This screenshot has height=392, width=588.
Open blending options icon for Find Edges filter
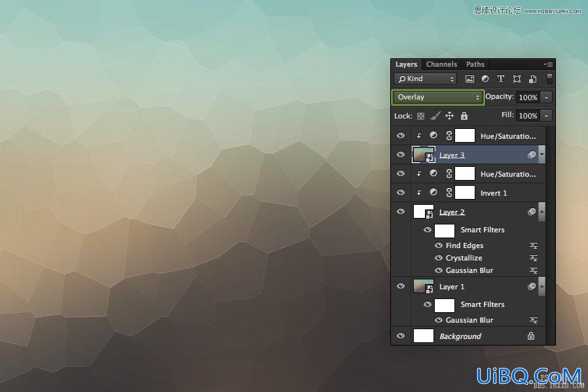point(533,246)
